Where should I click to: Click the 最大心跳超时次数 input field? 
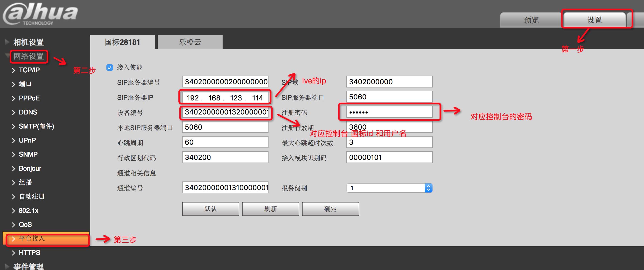pyautogui.click(x=389, y=142)
